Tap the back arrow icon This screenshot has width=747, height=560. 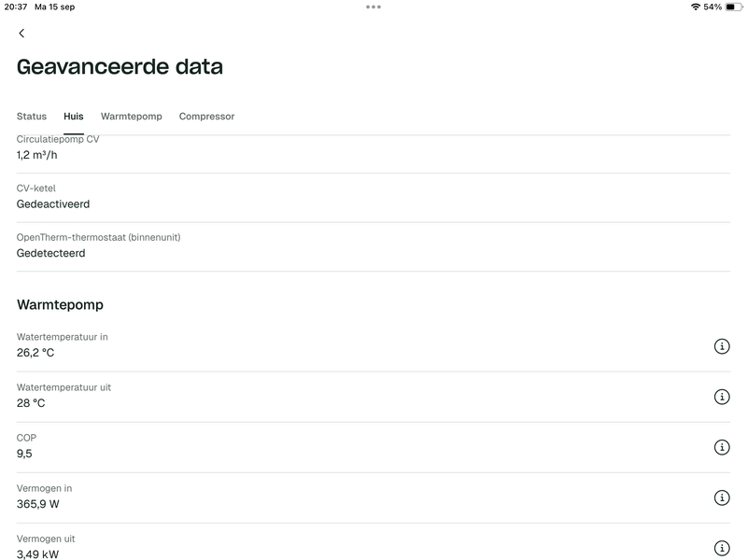pos(21,34)
